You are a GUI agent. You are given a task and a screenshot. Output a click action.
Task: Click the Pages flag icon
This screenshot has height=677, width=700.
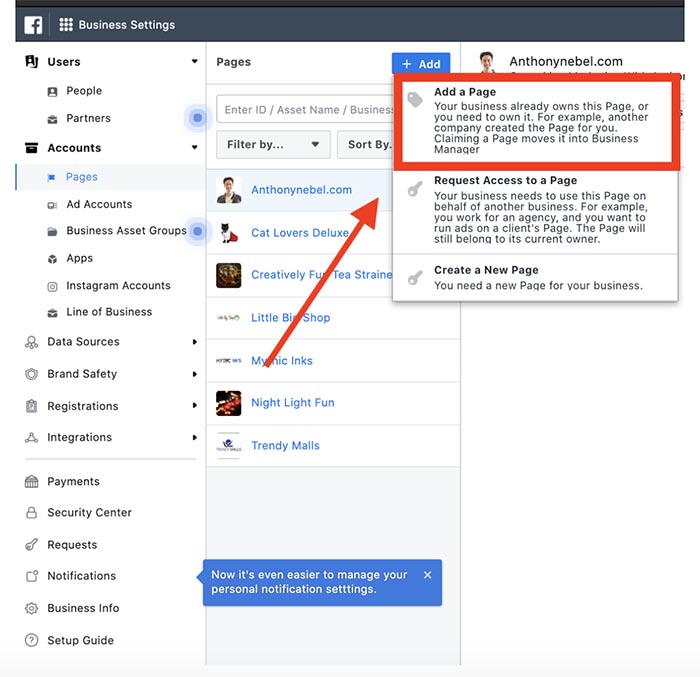[x=51, y=178]
